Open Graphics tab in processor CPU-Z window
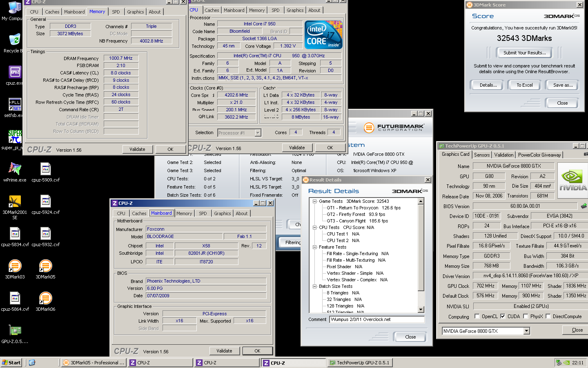The width and height of the screenshot is (588, 368). click(x=295, y=10)
